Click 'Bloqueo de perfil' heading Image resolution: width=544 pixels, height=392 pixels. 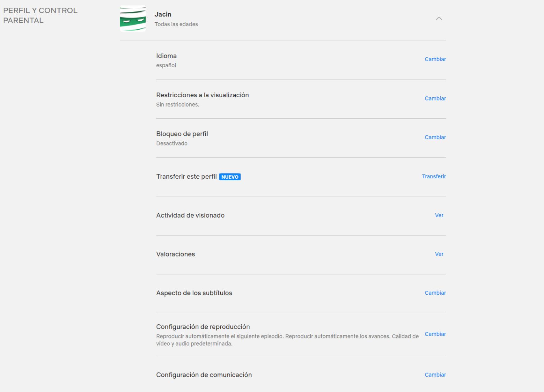coord(182,134)
